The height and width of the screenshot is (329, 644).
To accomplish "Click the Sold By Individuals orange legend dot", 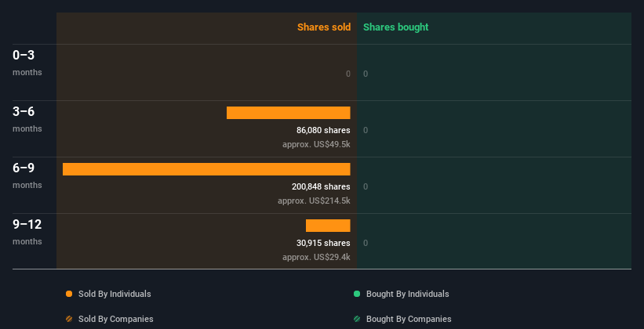I will coord(69,294).
